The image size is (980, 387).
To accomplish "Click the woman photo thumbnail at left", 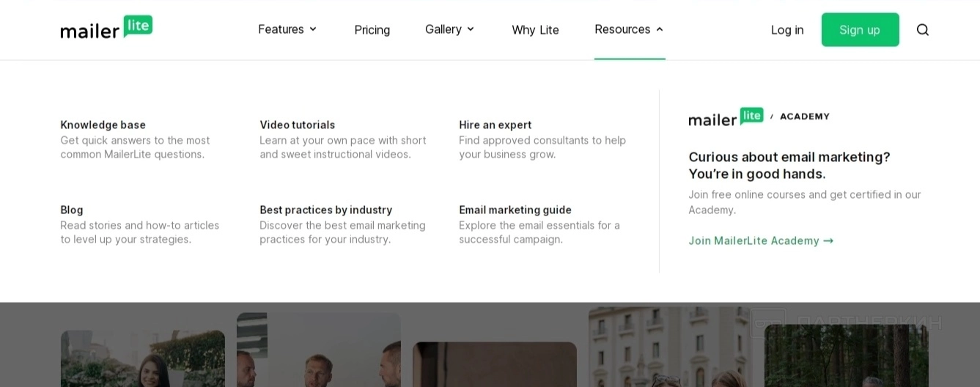I will coord(142,359).
